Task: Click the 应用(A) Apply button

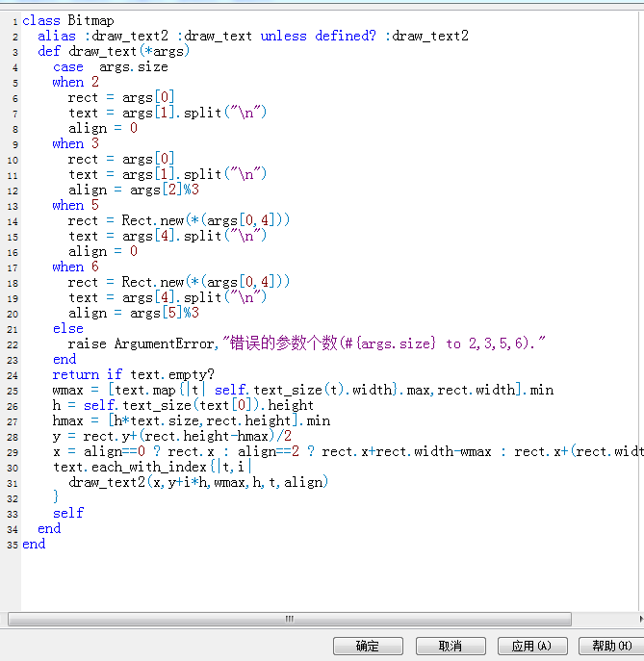Action: [x=532, y=646]
